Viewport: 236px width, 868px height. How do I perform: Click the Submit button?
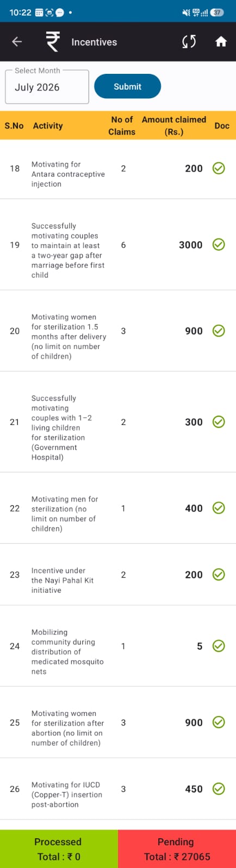click(127, 86)
